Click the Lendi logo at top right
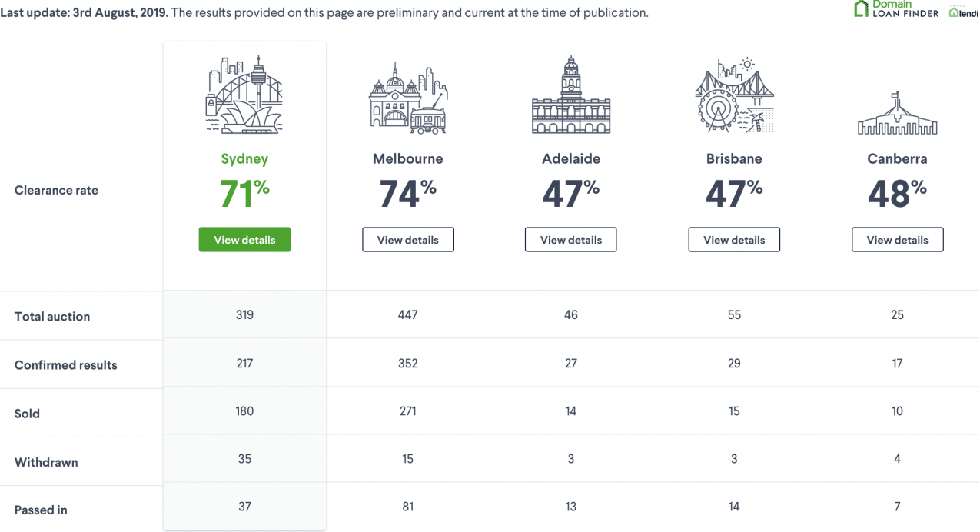Screen dimensions: 980x532 964,12
